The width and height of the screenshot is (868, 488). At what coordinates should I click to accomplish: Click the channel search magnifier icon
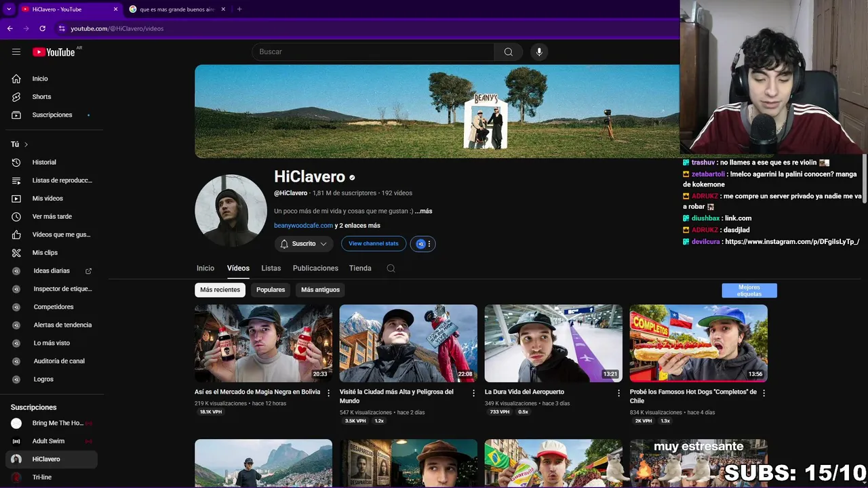(x=391, y=268)
